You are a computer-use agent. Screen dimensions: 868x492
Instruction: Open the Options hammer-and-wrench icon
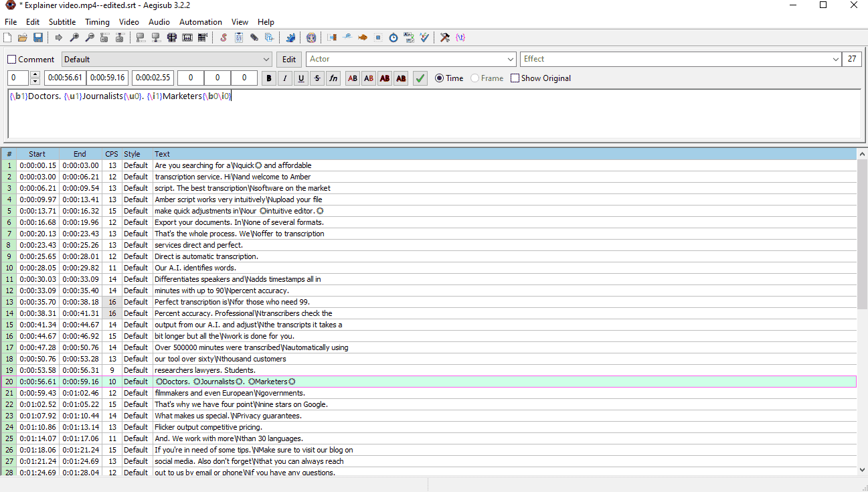click(444, 37)
